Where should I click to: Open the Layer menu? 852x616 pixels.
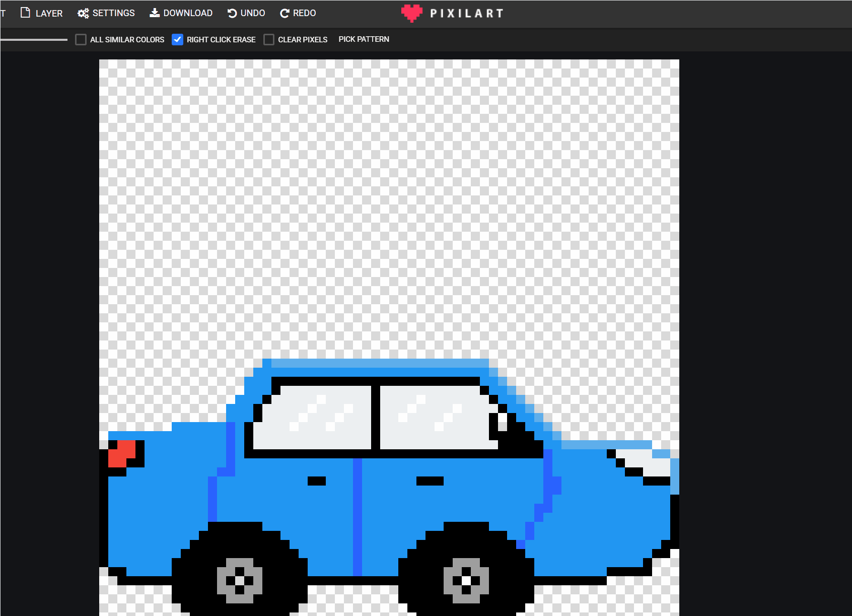click(x=41, y=13)
